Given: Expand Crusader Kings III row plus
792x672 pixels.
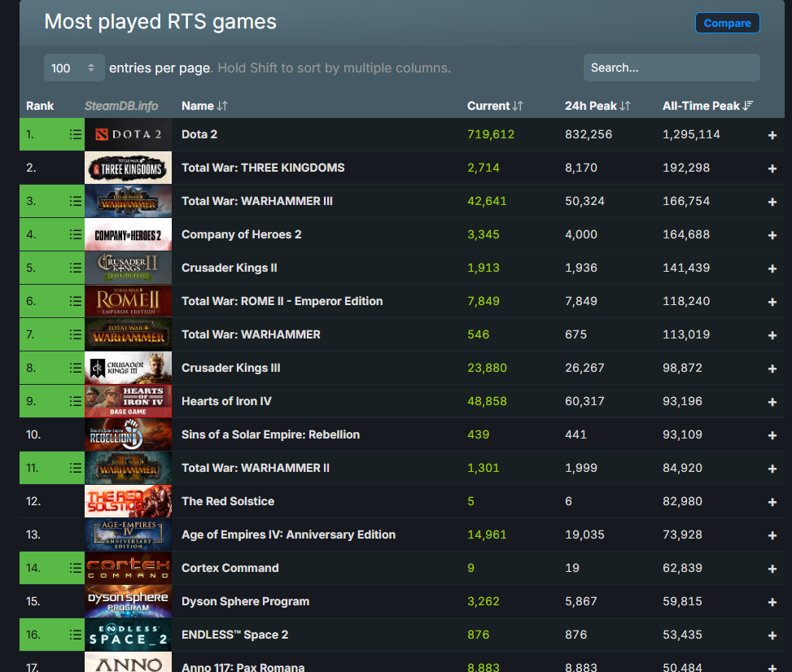Looking at the screenshot, I should pyautogui.click(x=772, y=368).
